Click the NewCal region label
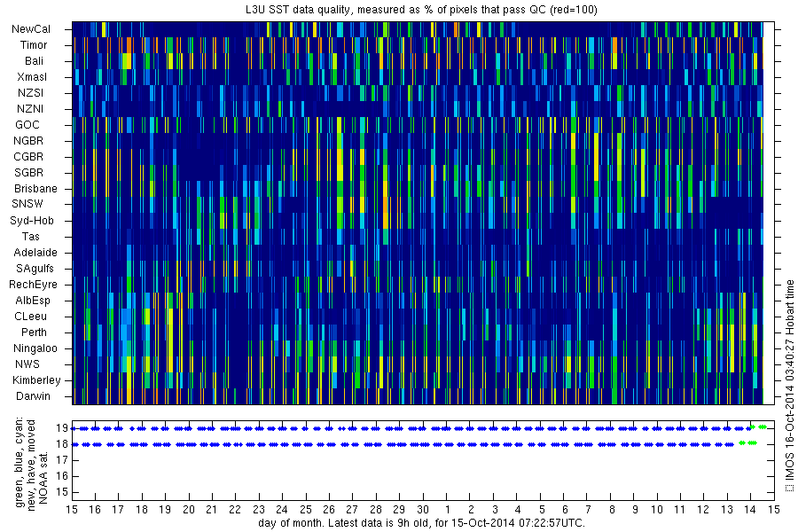This screenshot has width=798, height=532. tap(31, 29)
